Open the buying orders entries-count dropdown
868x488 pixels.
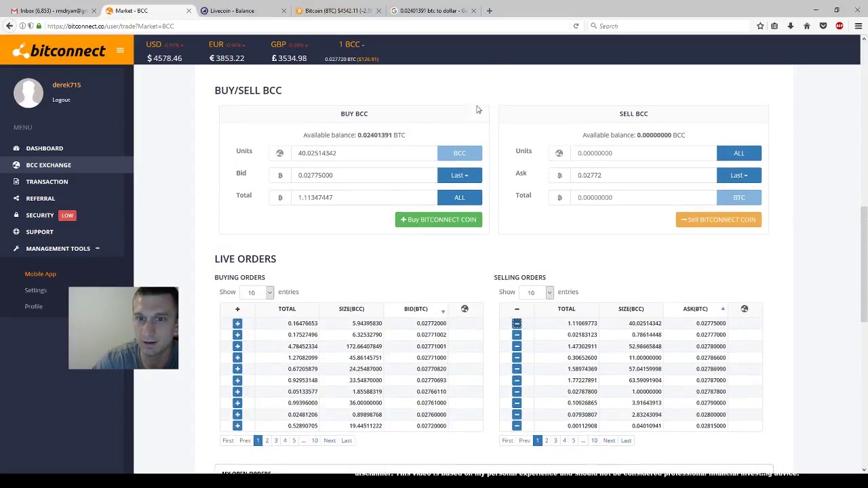[x=257, y=292]
